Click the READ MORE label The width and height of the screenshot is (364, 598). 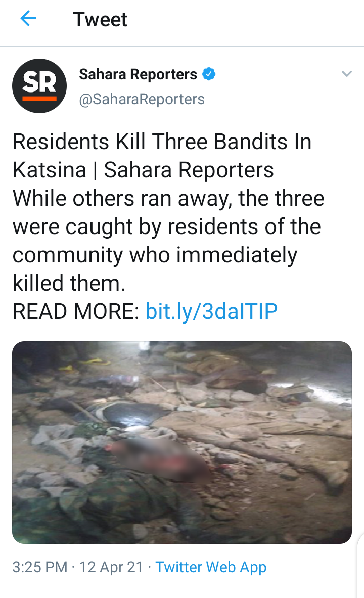point(76,311)
